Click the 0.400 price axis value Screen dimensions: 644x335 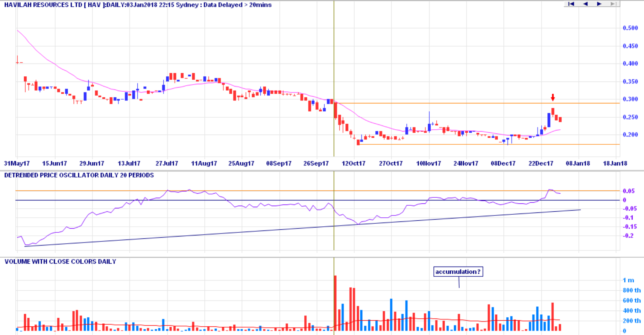click(630, 64)
